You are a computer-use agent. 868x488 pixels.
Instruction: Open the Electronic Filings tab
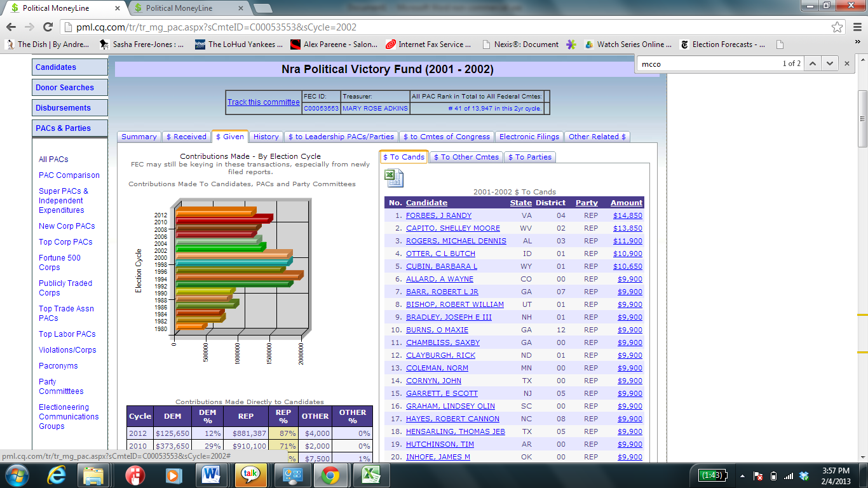tap(529, 137)
